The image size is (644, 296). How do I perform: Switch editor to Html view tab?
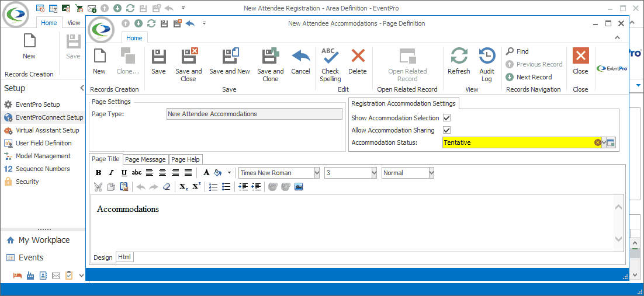click(x=124, y=257)
